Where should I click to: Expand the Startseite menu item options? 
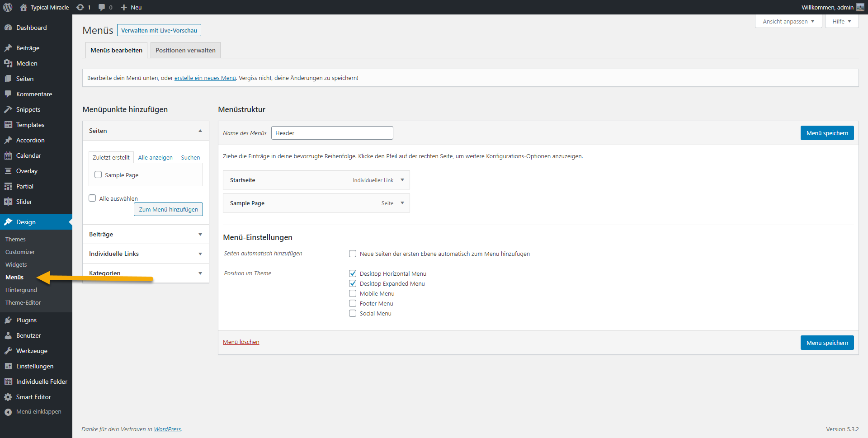pos(402,180)
